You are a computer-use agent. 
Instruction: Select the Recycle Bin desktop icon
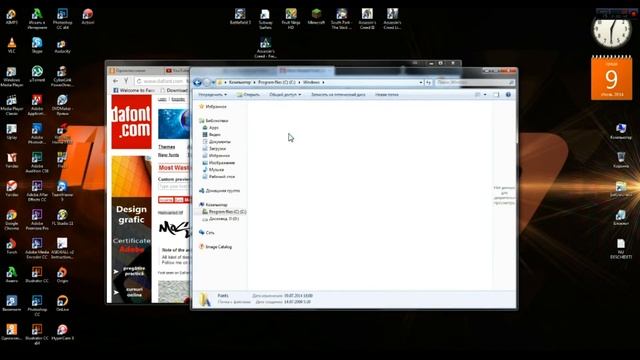click(x=620, y=160)
